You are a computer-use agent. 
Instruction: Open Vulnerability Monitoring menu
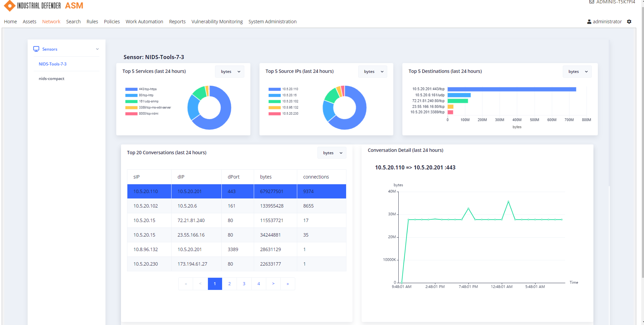[217, 22]
